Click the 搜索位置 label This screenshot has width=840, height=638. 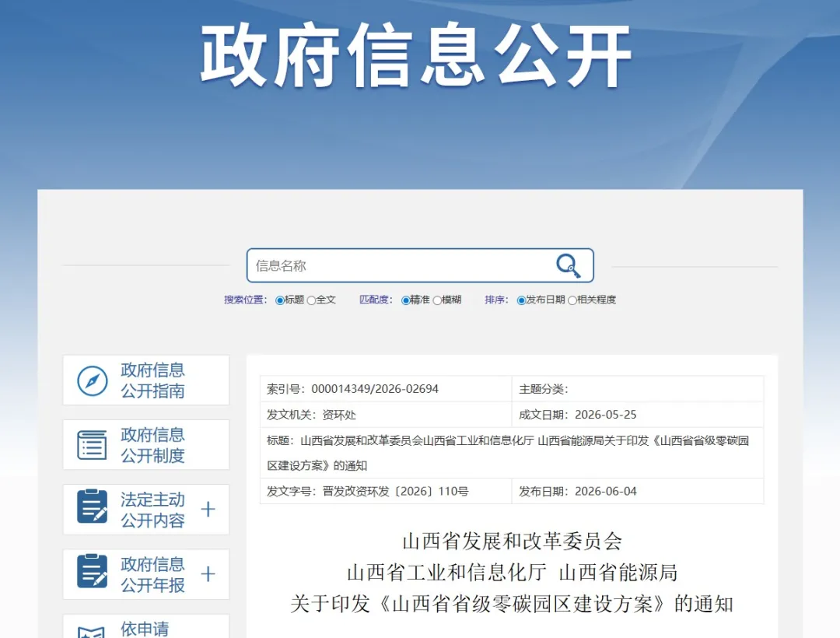[x=245, y=300]
